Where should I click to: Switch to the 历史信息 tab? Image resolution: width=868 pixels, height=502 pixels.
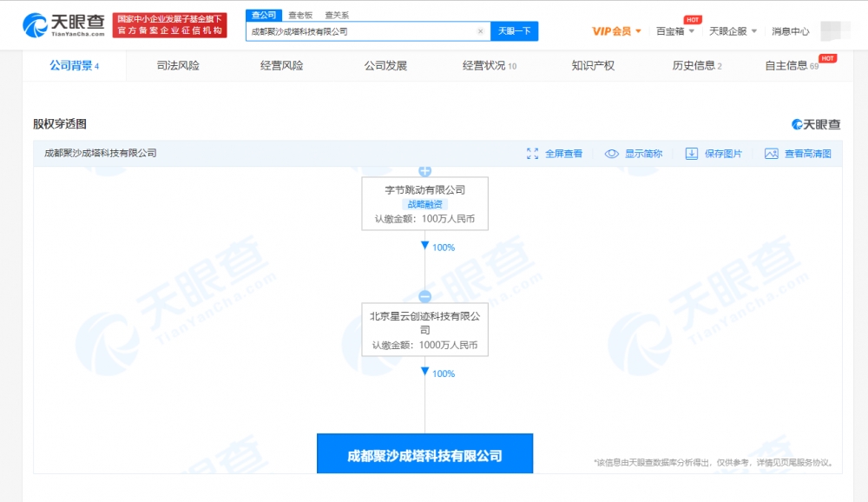pos(697,65)
